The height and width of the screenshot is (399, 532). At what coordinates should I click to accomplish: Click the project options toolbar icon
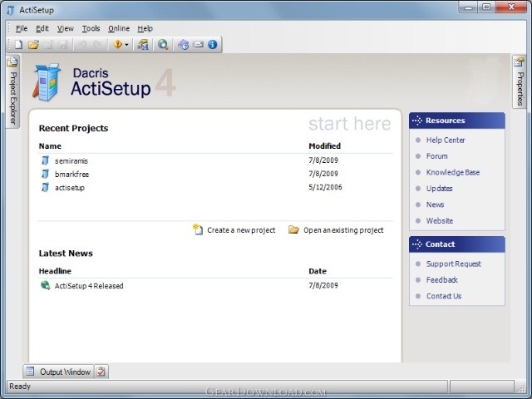coord(143,45)
